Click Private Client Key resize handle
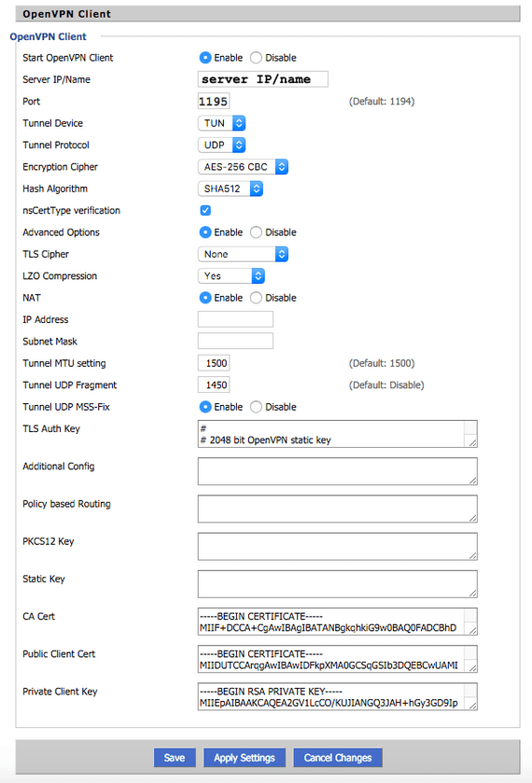This screenshot has height=783, width=532. tap(472, 706)
